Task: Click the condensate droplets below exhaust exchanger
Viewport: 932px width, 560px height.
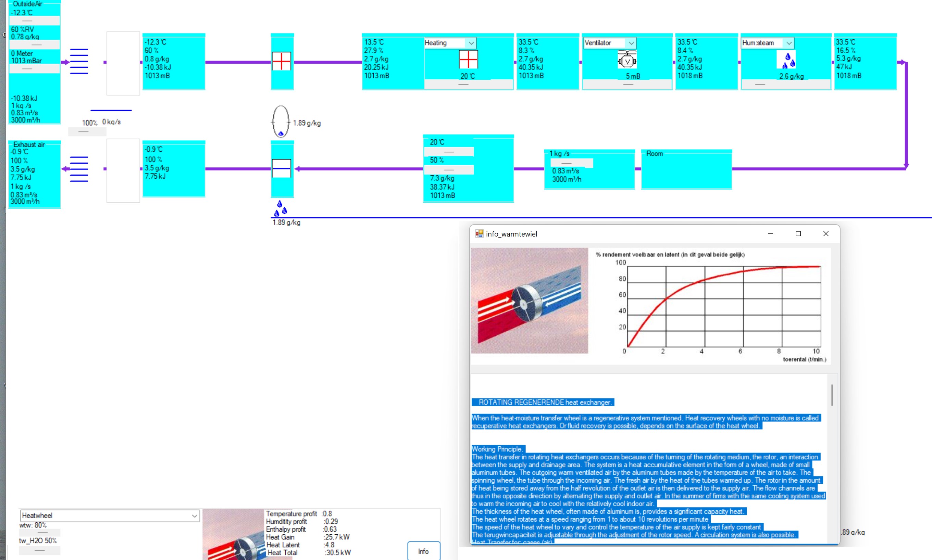Action: pos(281,209)
